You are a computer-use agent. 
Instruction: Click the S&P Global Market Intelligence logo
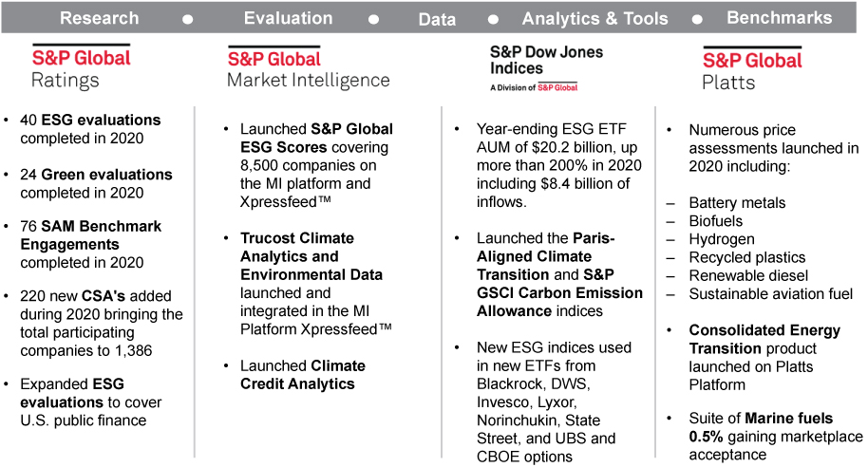point(308,66)
